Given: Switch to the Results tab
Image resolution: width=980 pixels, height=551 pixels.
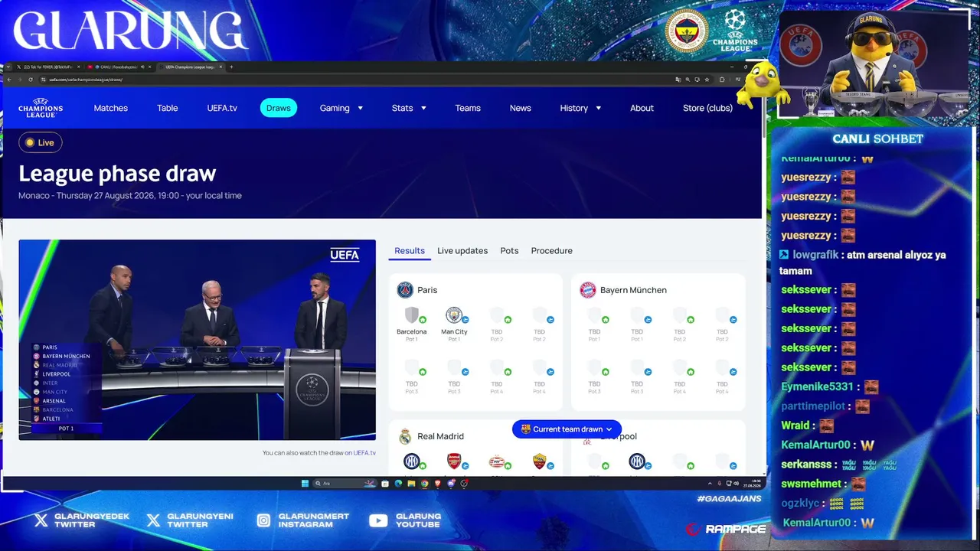Looking at the screenshot, I should coord(410,251).
